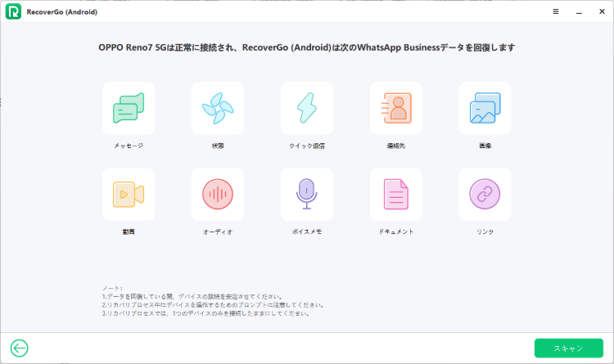
Task: Close the RecoverGo window
Action: tap(602, 11)
